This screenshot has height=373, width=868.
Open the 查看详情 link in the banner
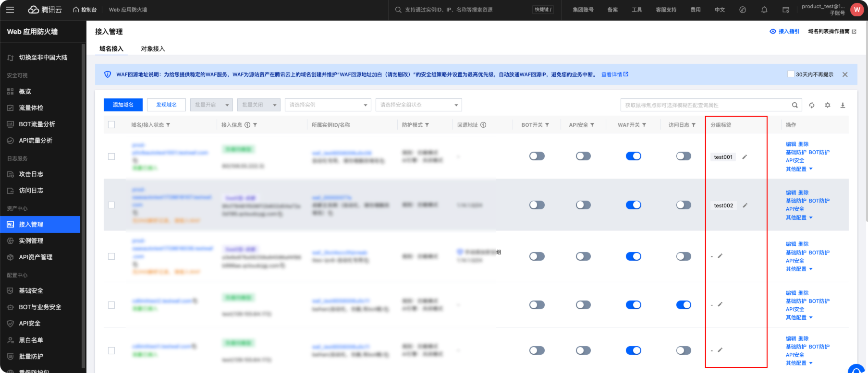[614, 74]
